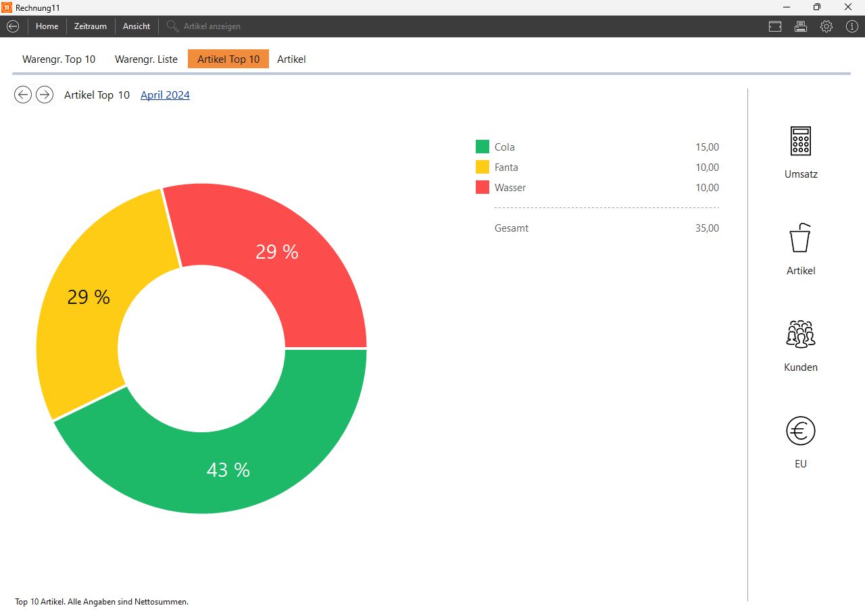Go to previous period arrow
This screenshot has height=616, width=865.
[x=23, y=95]
